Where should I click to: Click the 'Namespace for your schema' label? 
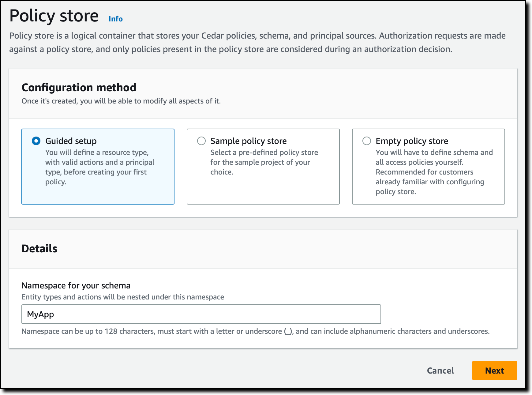click(76, 285)
